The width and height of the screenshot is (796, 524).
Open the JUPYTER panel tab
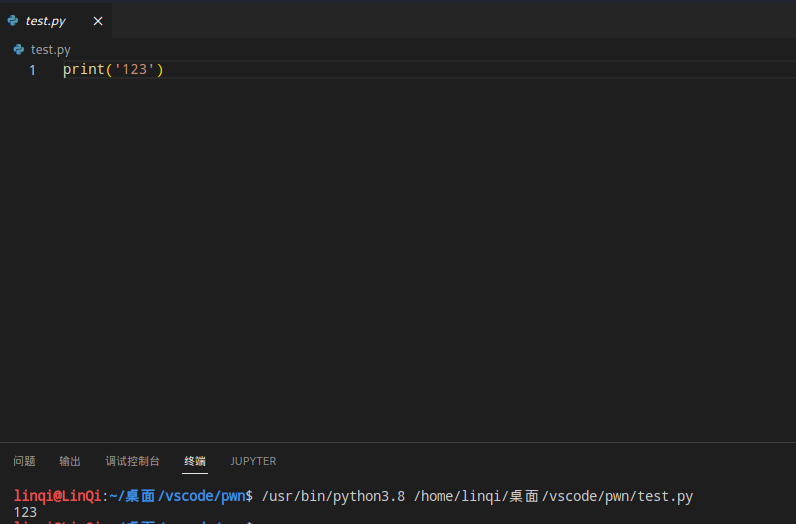tap(253, 461)
